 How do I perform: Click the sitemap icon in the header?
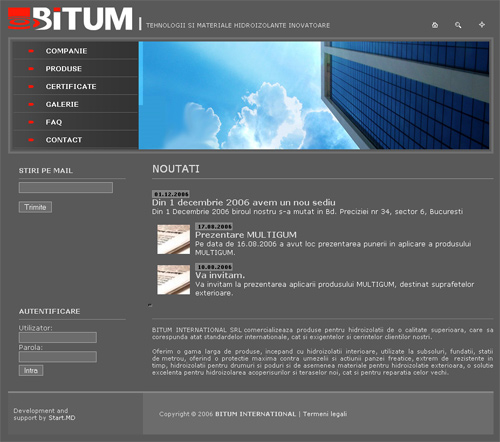[x=482, y=25]
